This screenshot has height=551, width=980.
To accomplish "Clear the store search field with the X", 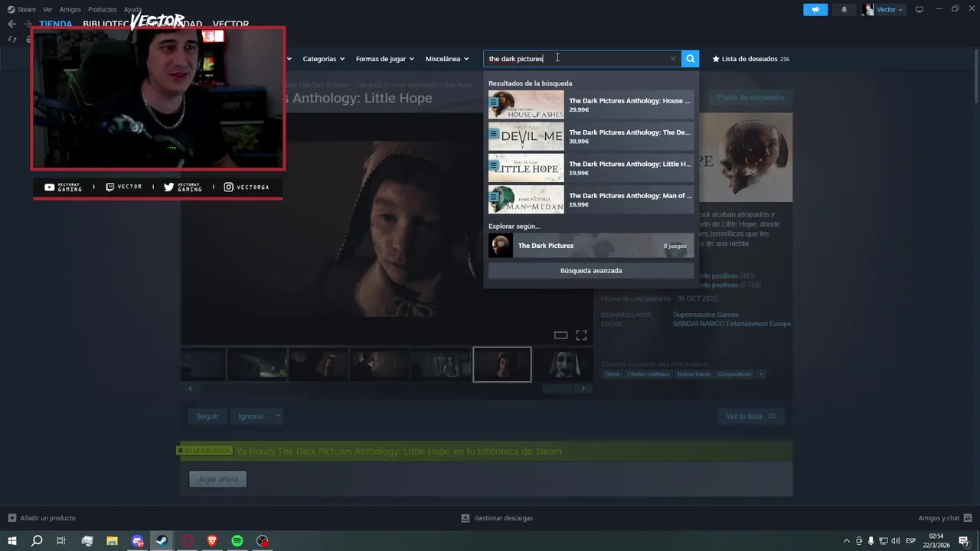I will tap(673, 59).
